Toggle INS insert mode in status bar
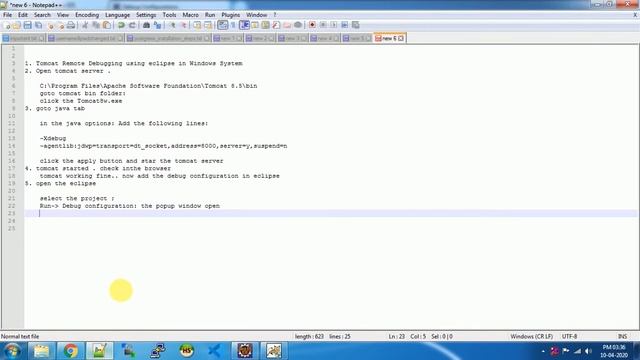640x360 pixels. [x=622, y=337]
